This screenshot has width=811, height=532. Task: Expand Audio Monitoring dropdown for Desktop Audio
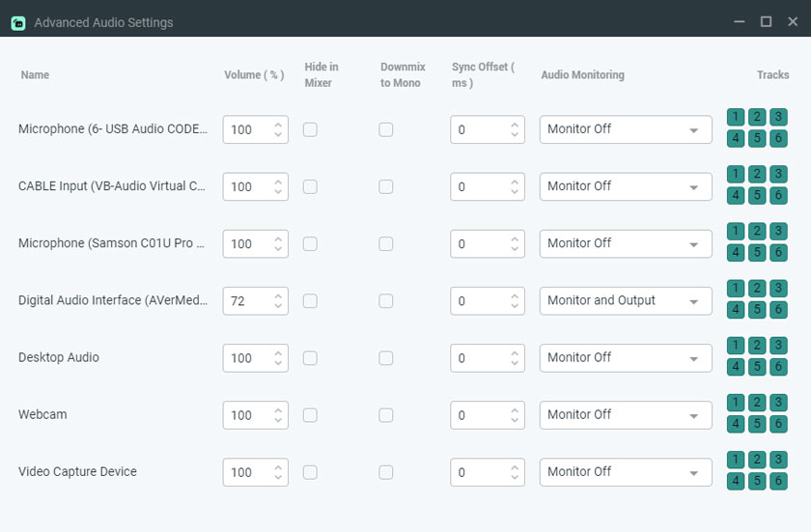(x=626, y=358)
